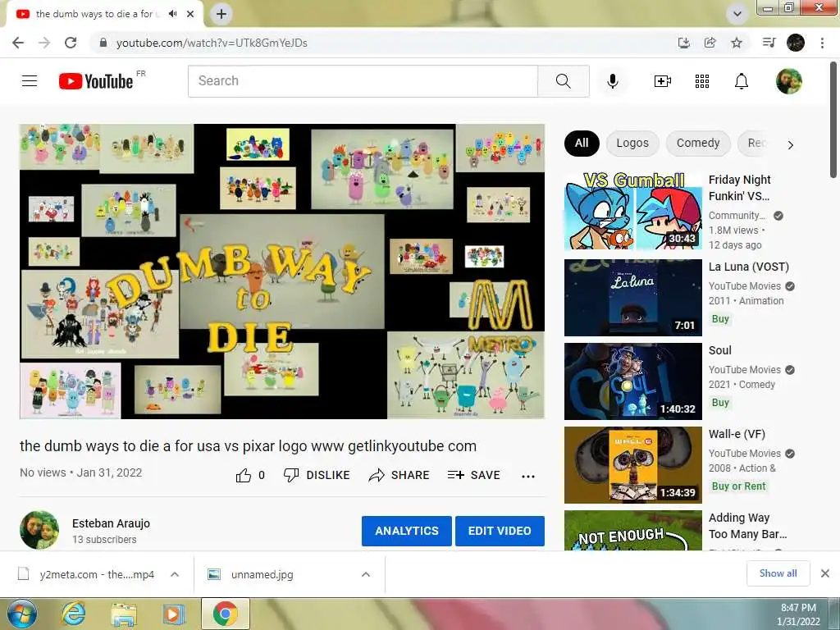Open Windows Explorer folder on the taskbar
Image resolution: width=840 pixels, height=630 pixels.
(123, 614)
